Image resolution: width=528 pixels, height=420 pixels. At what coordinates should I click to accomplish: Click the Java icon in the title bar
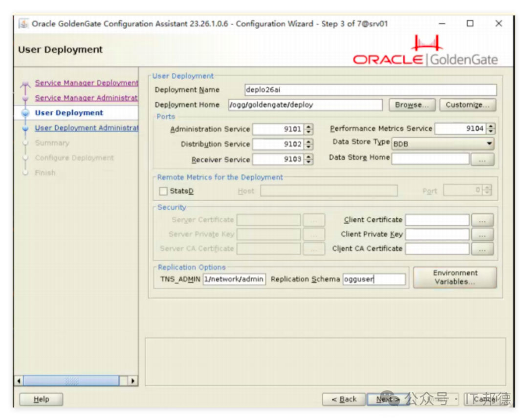(x=23, y=24)
